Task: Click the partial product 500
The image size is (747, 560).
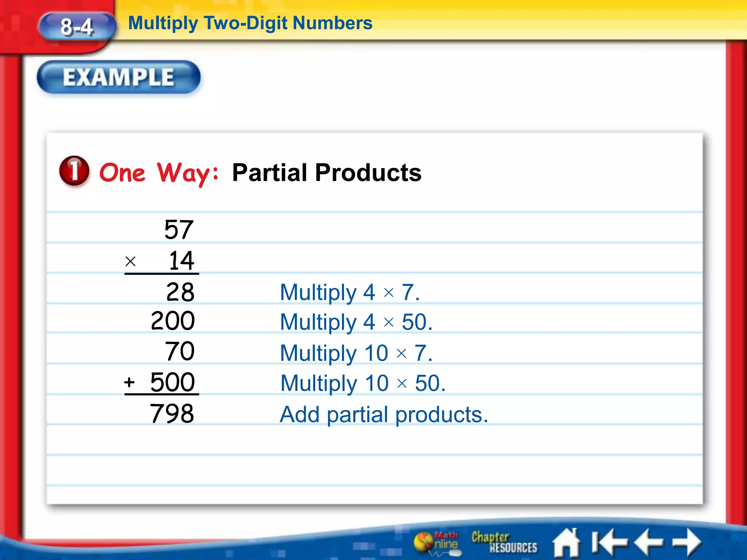Action: coord(173,382)
